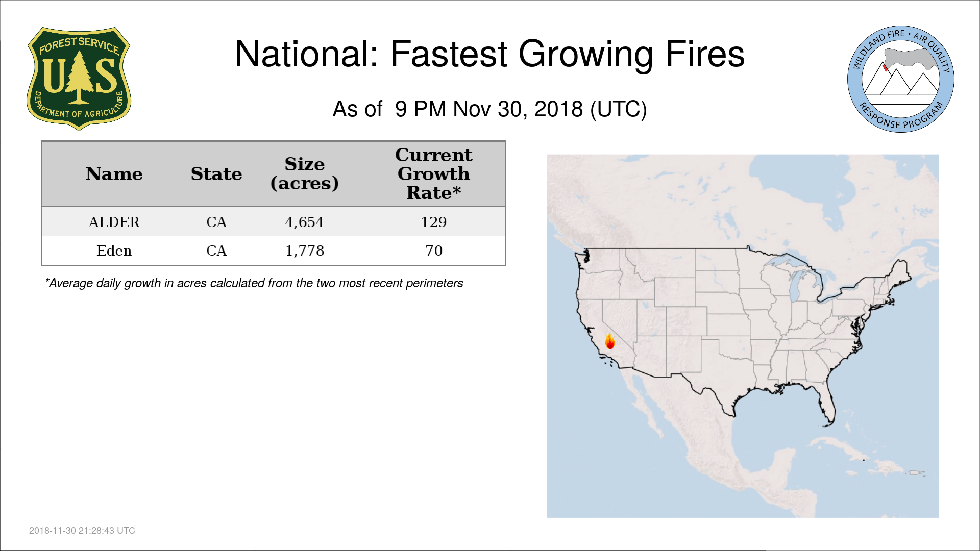This screenshot has height=551, width=980.
Task: Select the Name column header
Action: coord(114,174)
